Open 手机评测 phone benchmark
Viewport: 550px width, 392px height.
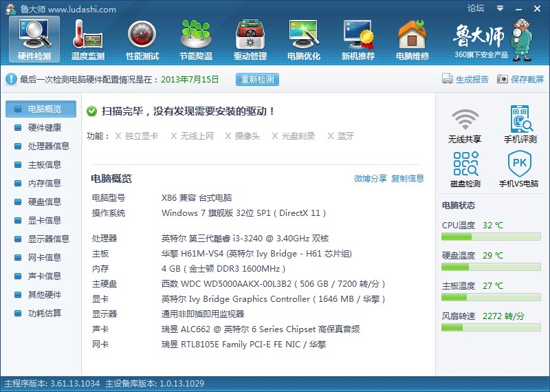point(520,124)
